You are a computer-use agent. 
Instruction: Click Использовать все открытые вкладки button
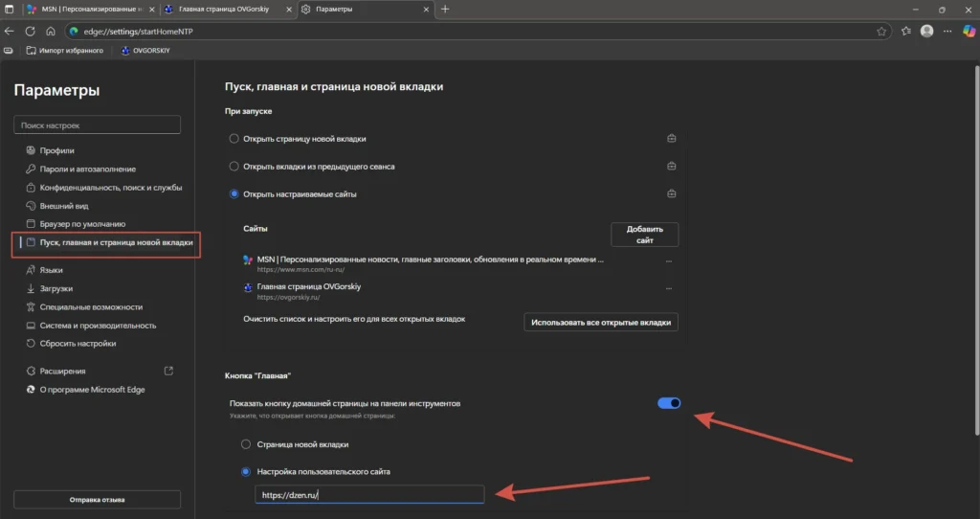coord(601,323)
